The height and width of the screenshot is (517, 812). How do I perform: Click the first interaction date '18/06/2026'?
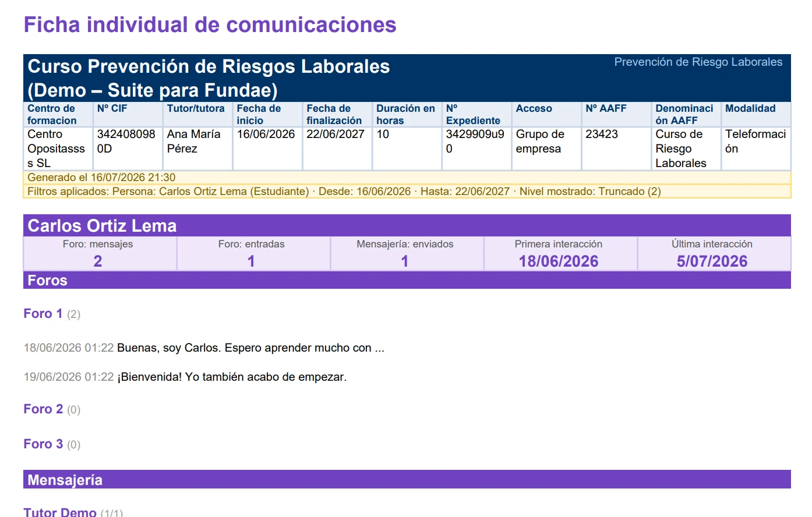(559, 261)
